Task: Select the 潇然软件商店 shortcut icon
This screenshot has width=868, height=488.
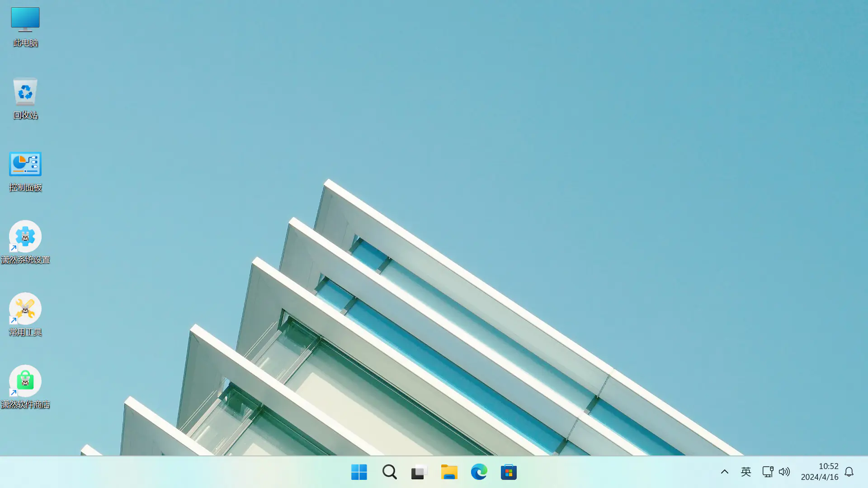Action: (25, 381)
